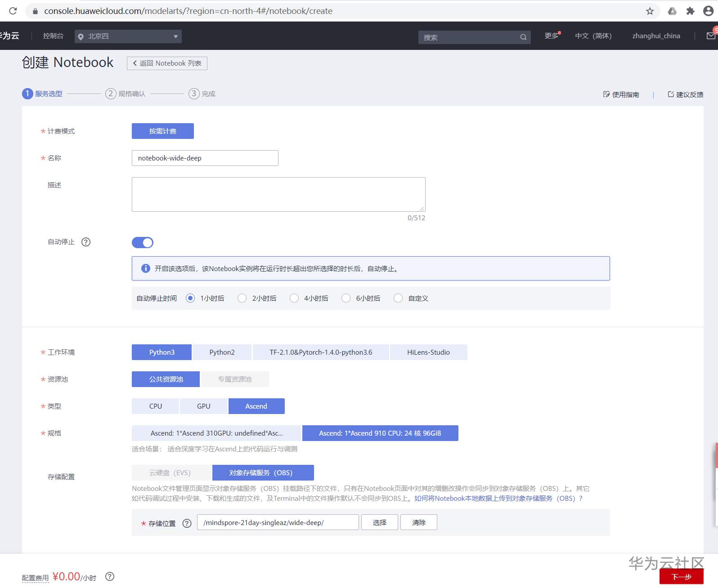Select the 2小时后 auto-stop radio option
Viewport: 718px width, 588px height.
(x=242, y=298)
